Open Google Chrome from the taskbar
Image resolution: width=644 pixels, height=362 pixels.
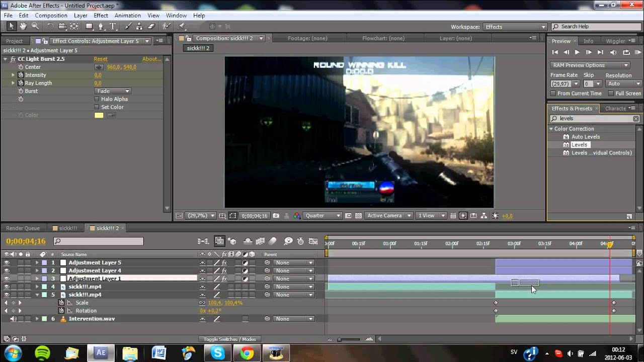tap(247, 352)
